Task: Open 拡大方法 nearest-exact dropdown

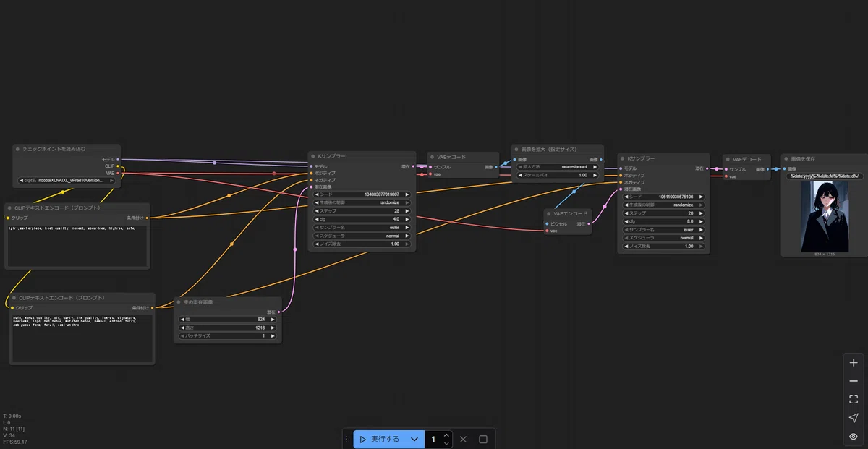Action: coord(558,166)
